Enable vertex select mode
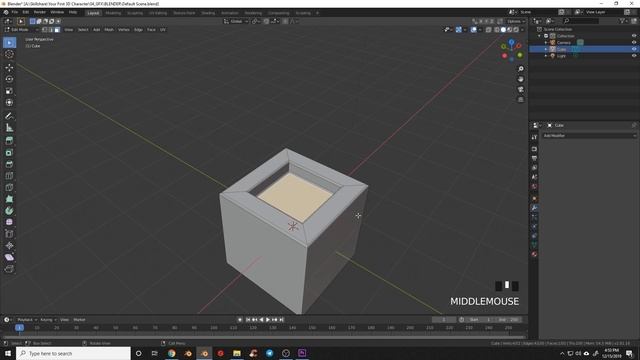 (x=44, y=30)
